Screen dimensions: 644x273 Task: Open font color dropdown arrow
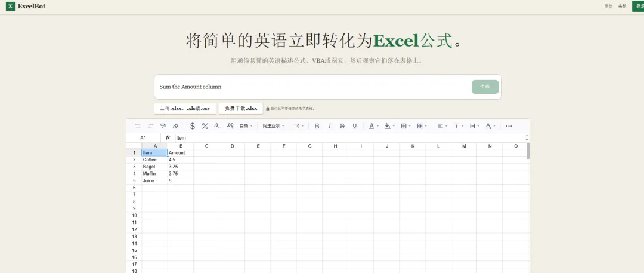(377, 126)
